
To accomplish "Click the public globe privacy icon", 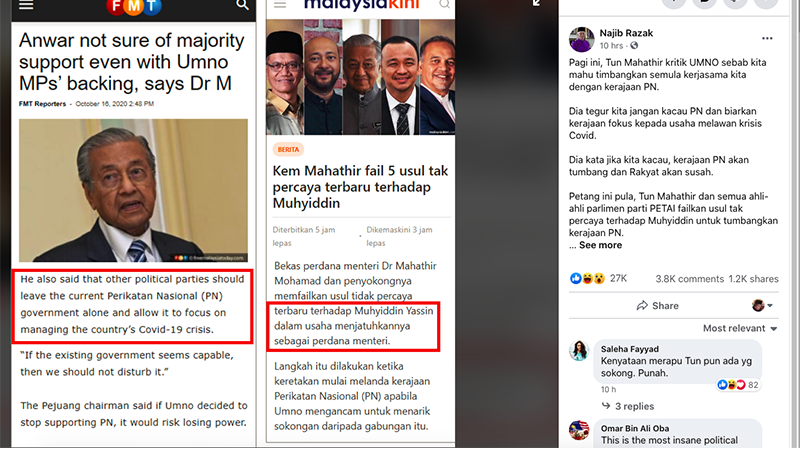I will (x=634, y=46).
